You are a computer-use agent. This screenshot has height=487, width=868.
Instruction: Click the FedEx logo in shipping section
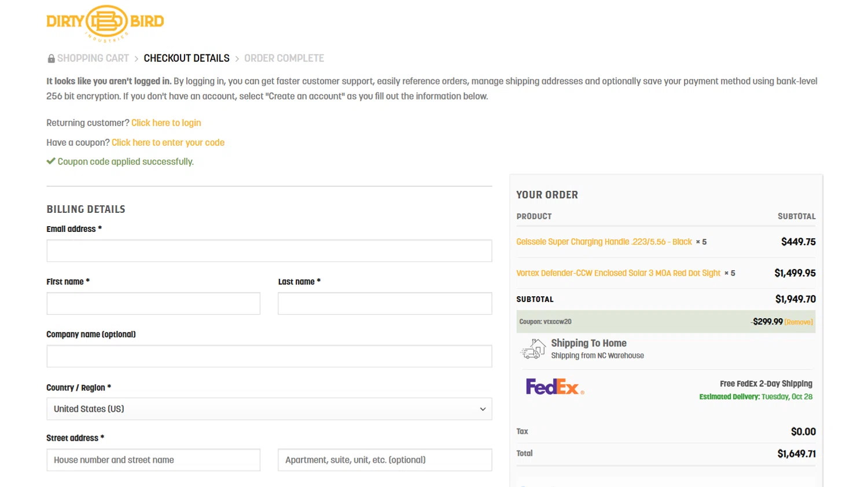(x=554, y=386)
